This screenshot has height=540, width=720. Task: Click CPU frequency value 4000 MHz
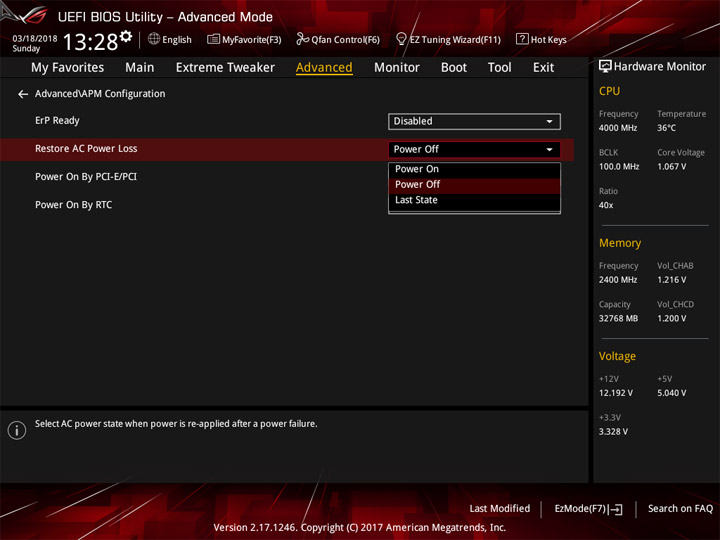tap(618, 128)
